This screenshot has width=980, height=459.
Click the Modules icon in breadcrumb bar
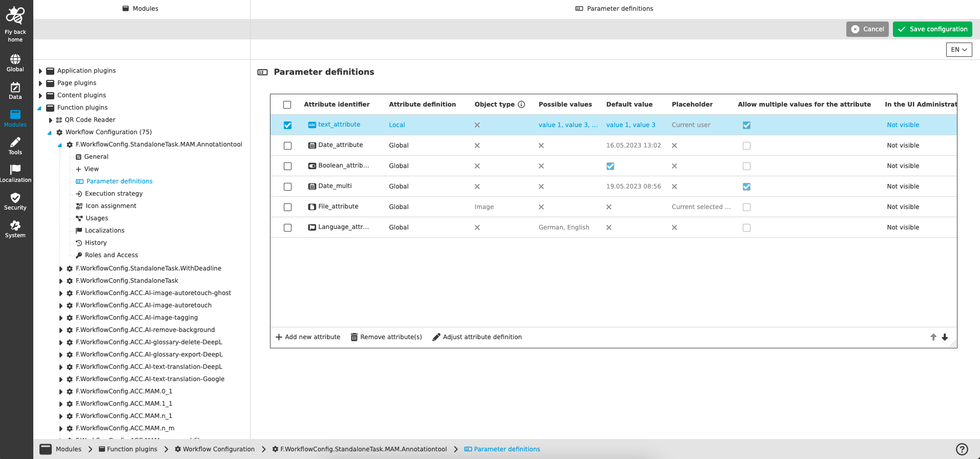coord(46,449)
